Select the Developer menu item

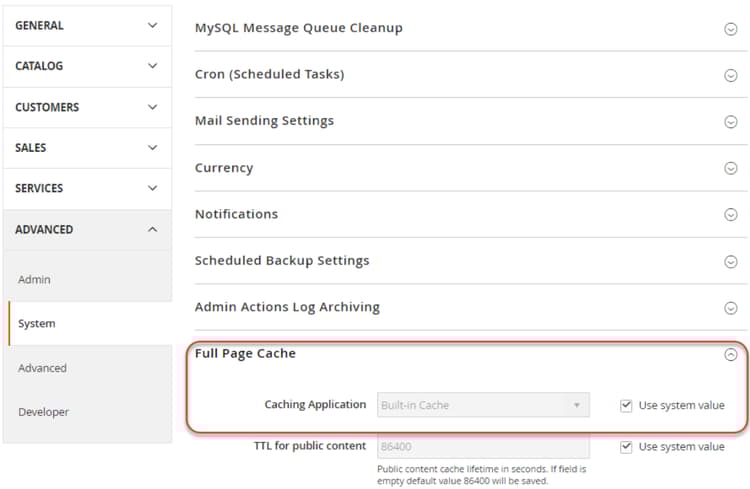click(44, 412)
